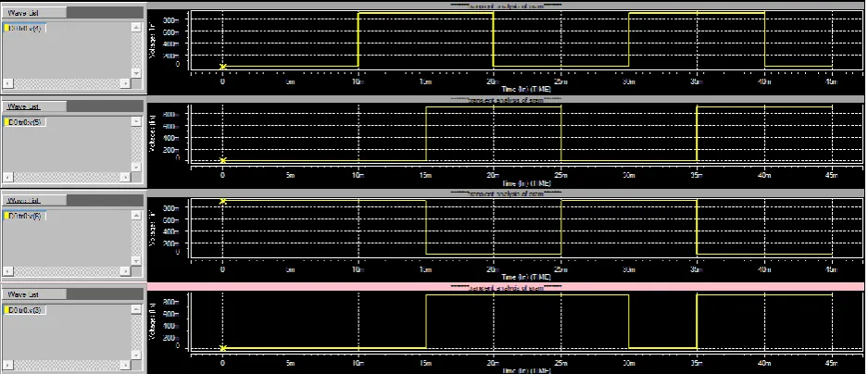The width and height of the screenshot is (868, 374).
Task: Click the left scroll arrow in v(3) wave list
Action: click(x=7, y=366)
